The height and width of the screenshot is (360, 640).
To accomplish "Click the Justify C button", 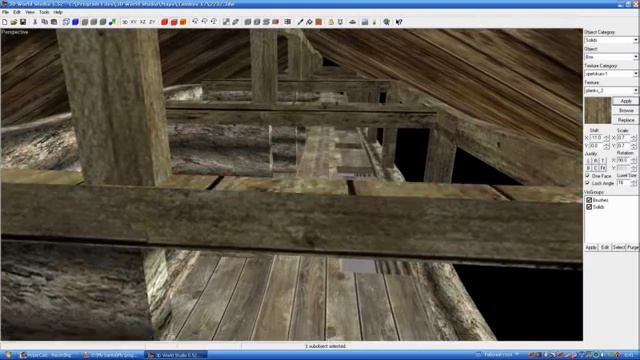I will [x=596, y=168].
